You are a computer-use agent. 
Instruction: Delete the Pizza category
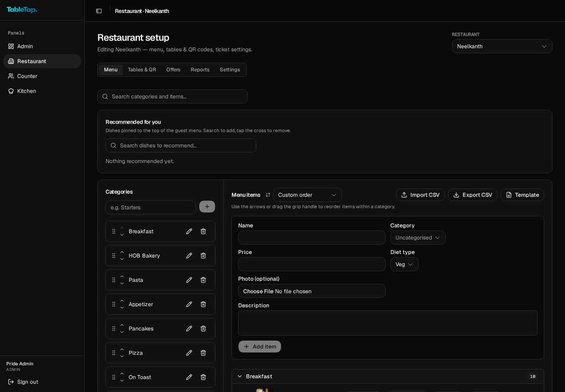pyautogui.click(x=203, y=353)
